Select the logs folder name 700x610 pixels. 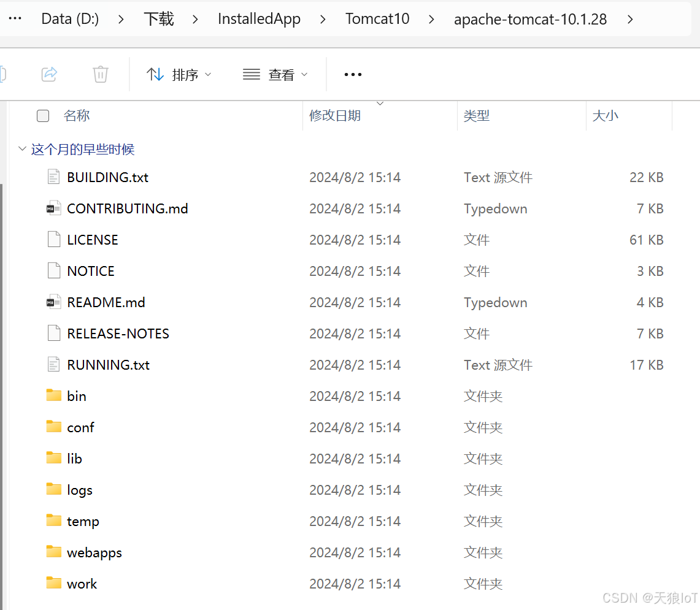coord(80,490)
